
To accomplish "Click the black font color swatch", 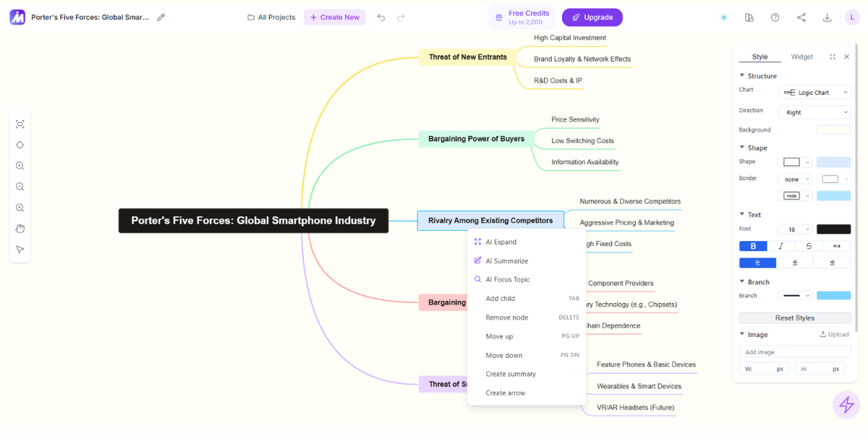I will pos(833,229).
